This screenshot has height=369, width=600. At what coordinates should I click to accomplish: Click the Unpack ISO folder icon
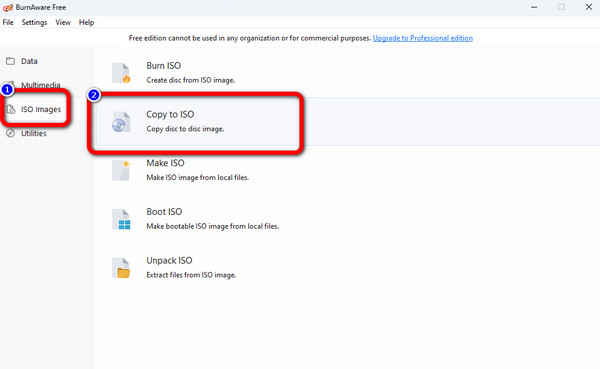point(121,268)
